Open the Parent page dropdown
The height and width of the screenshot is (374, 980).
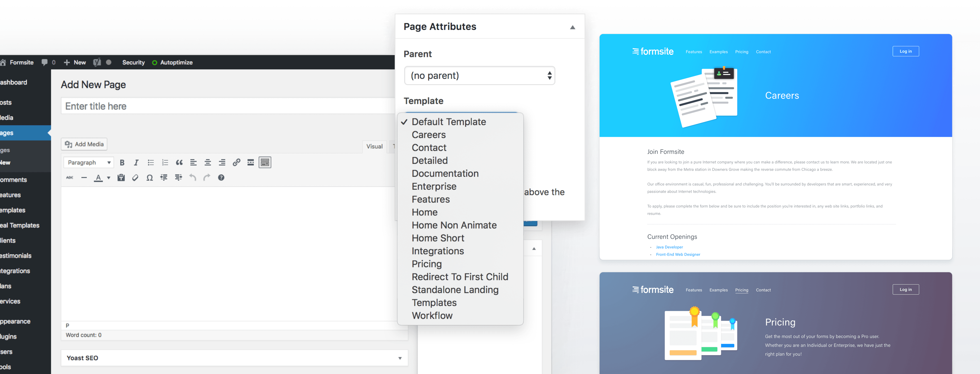(479, 76)
